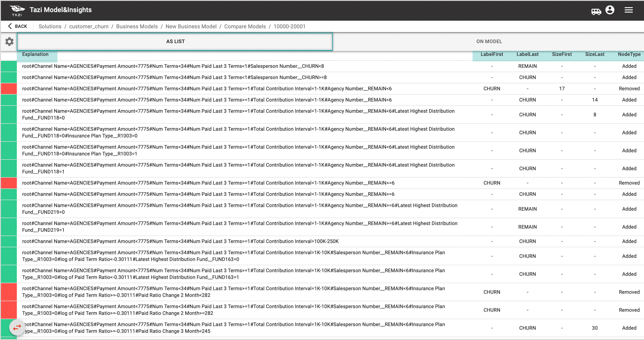The height and width of the screenshot is (340, 644).
Task: Click red marker of Paid Ratio Change 2 Month<282 row
Action: 9,292
